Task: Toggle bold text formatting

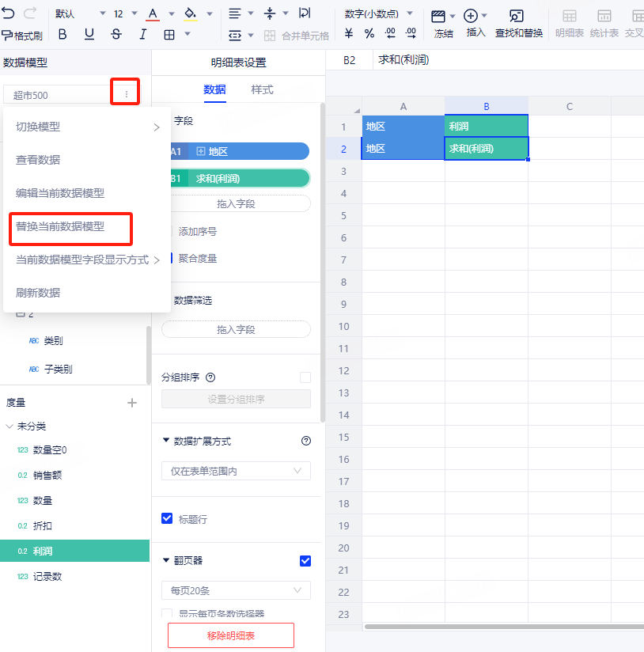Action: (63, 34)
